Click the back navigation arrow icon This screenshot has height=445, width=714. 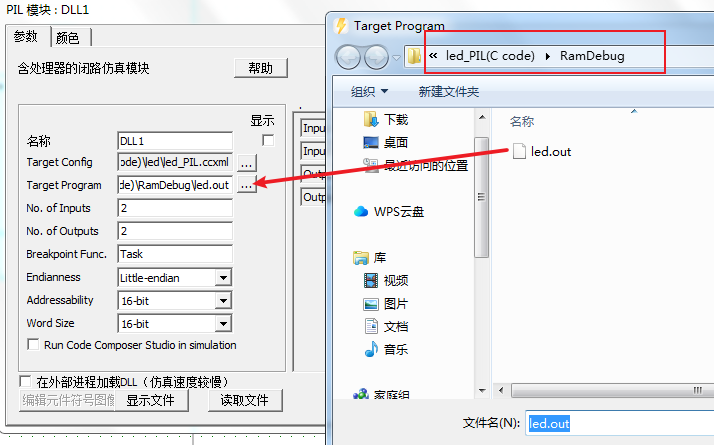tap(348, 57)
